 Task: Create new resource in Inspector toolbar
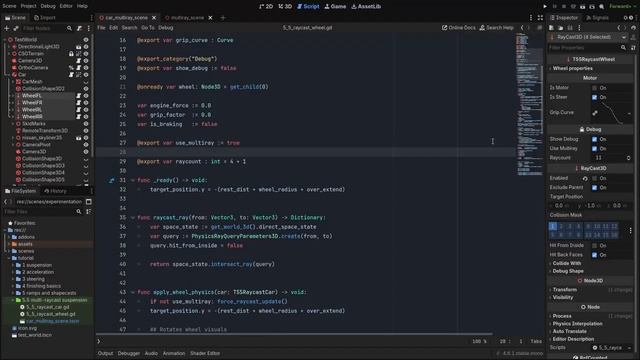point(551,28)
